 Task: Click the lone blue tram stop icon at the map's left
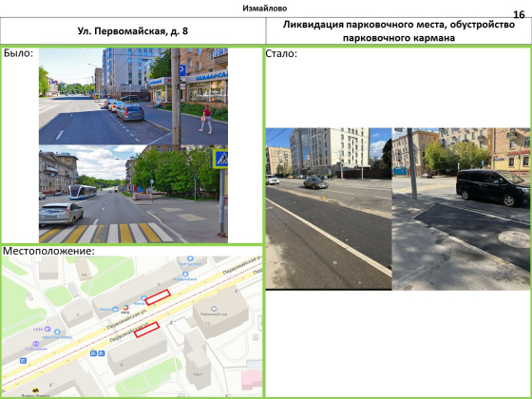pos(23,361)
